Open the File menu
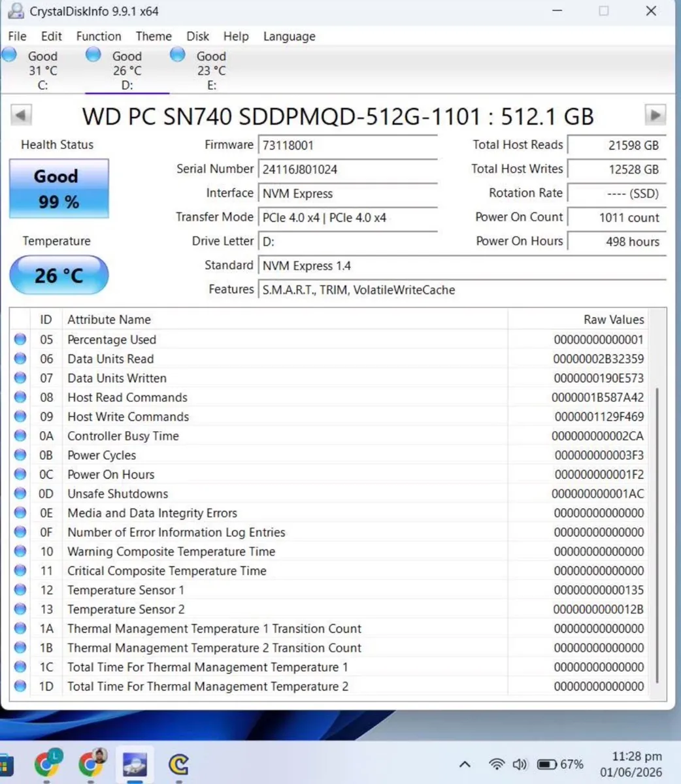The height and width of the screenshot is (784, 681). [17, 37]
